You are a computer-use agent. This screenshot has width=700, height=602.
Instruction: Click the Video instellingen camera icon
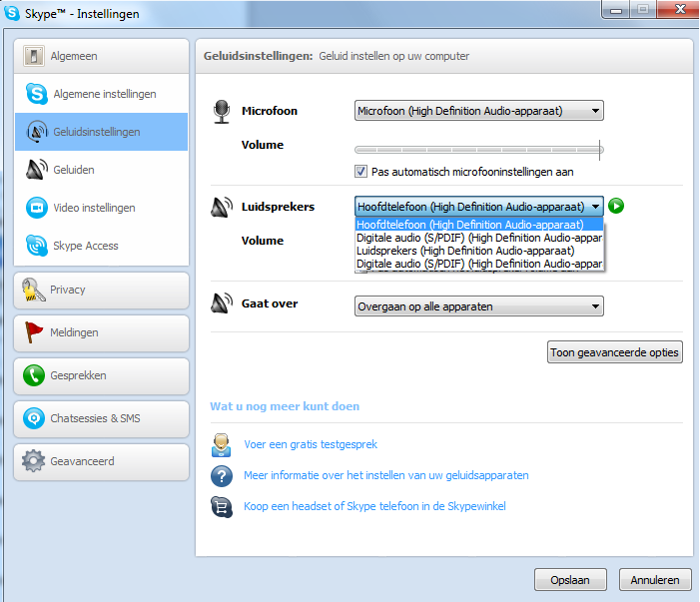tap(37, 208)
